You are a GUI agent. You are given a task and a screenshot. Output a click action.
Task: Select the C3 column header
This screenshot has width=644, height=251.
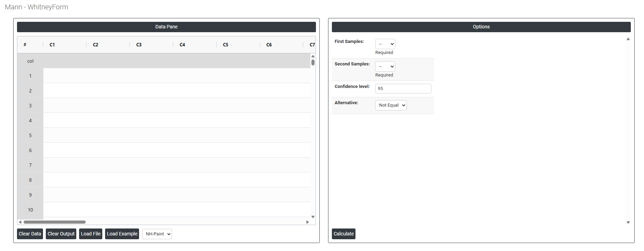click(139, 45)
